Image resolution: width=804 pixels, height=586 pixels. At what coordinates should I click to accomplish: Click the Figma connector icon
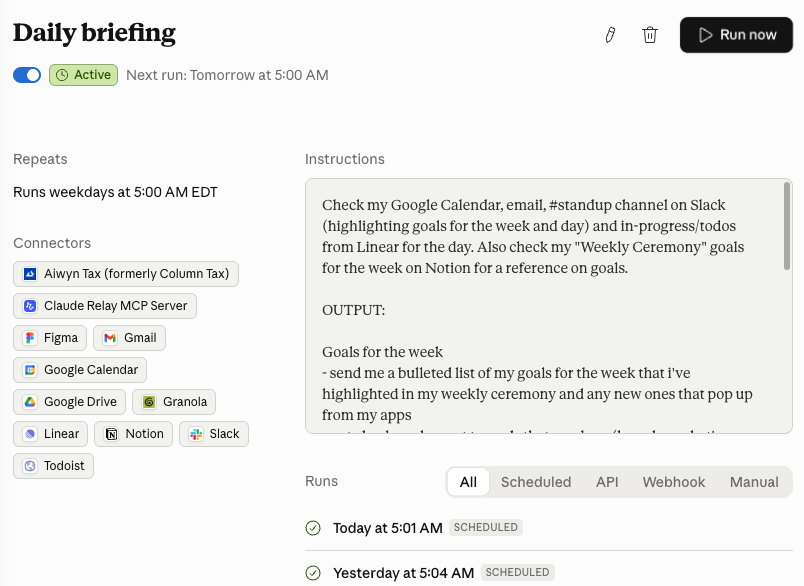pos(31,338)
